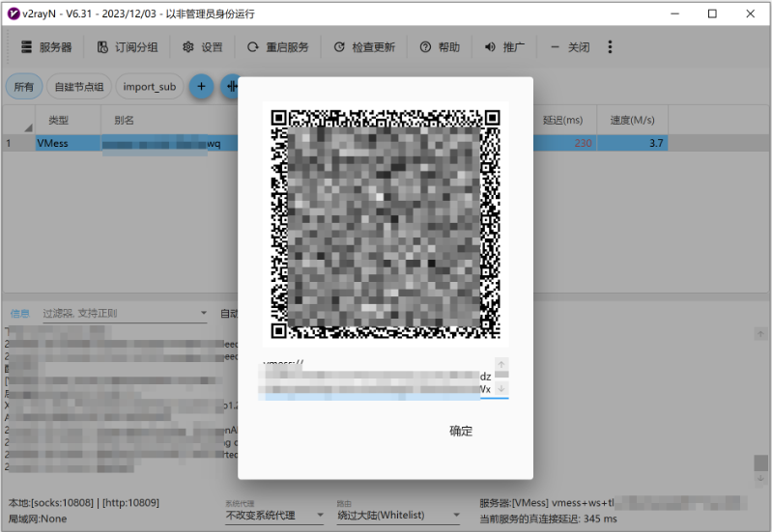Image resolution: width=772 pixels, height=532 pixels.
Task: Click the refresh icon beside 重启服务
Action: [x=252, y=47]
